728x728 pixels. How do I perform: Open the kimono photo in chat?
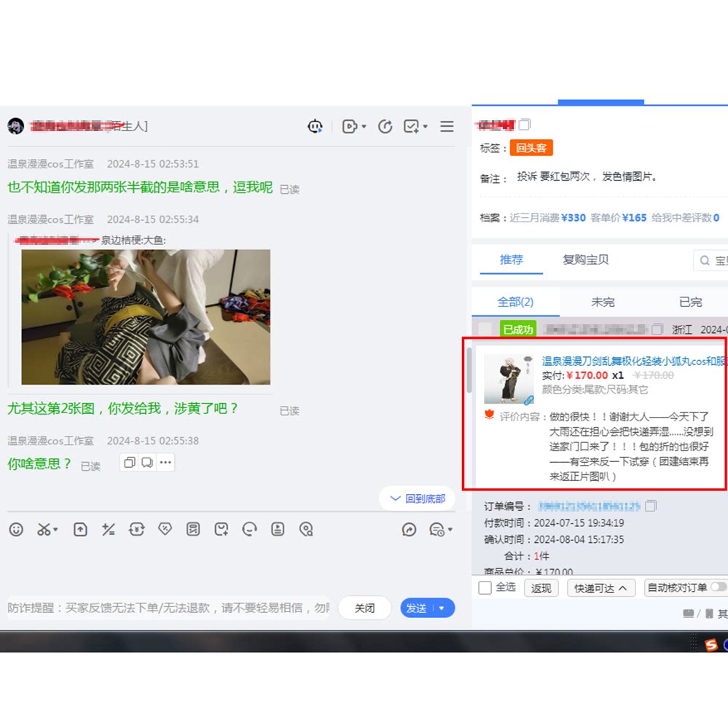[146, 317]
